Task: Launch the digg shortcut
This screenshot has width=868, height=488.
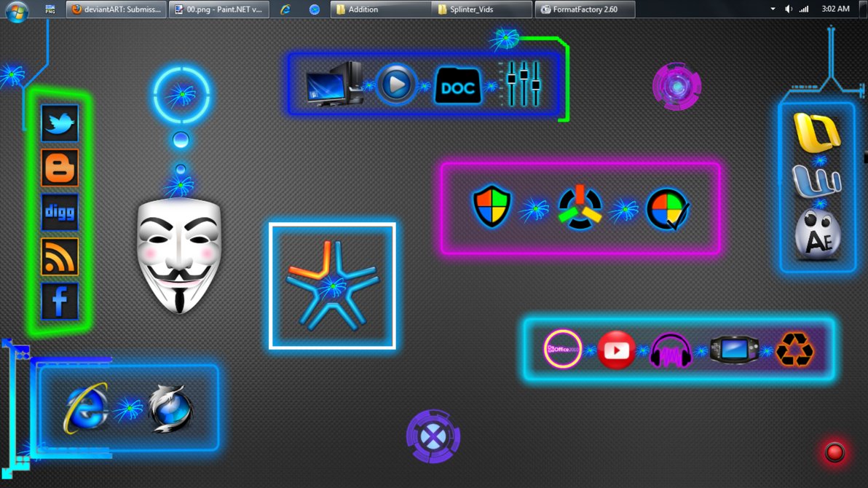Action: (60, 212)
